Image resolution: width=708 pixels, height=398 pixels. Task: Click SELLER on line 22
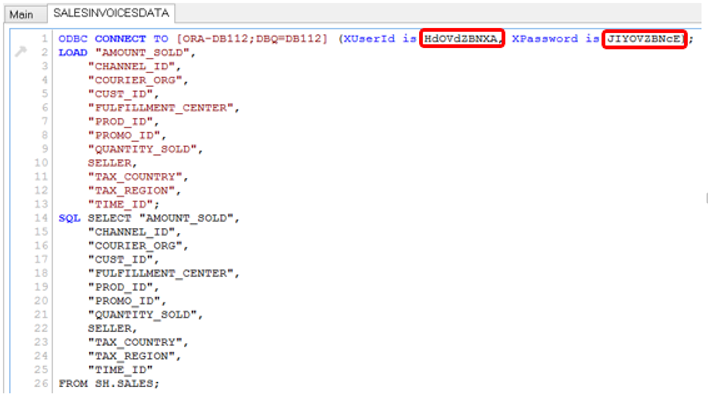point(109,328)
